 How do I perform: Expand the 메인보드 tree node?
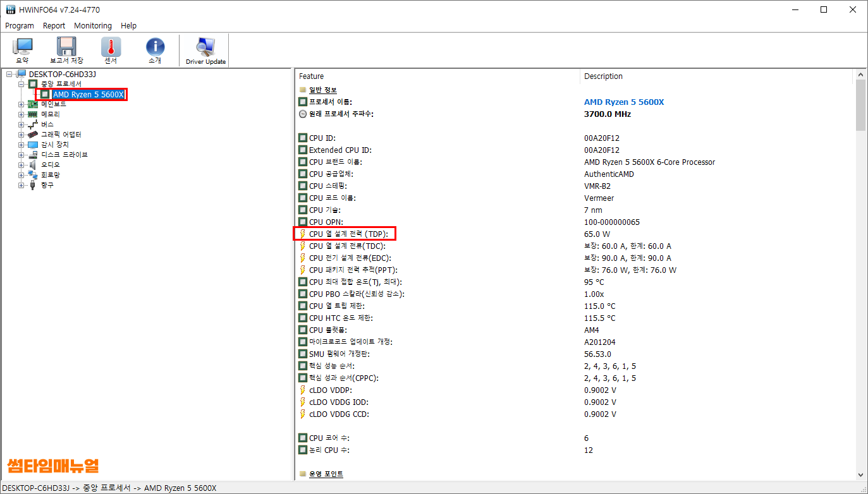coord(21,104)
